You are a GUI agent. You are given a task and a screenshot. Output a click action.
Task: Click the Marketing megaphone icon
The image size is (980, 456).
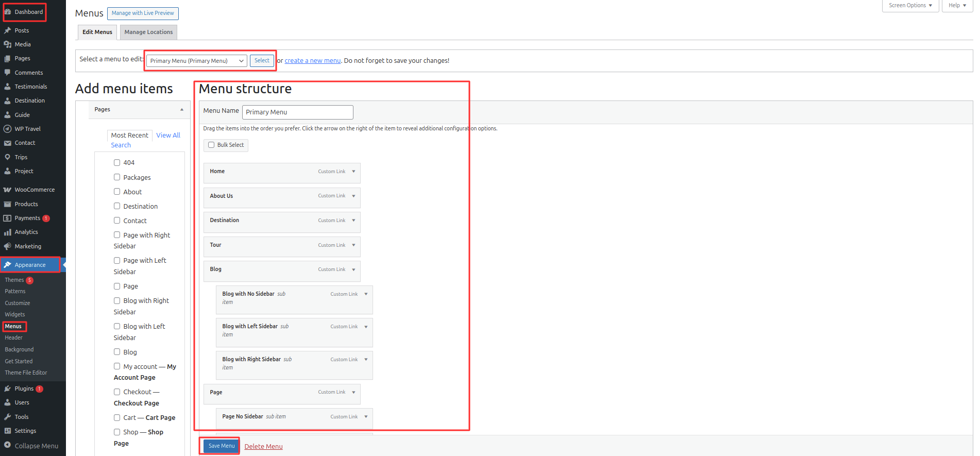[8, 246]
